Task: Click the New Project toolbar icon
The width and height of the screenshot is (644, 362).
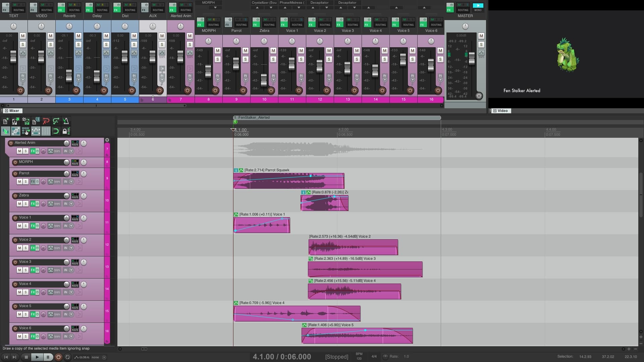Action: (5, 121)
